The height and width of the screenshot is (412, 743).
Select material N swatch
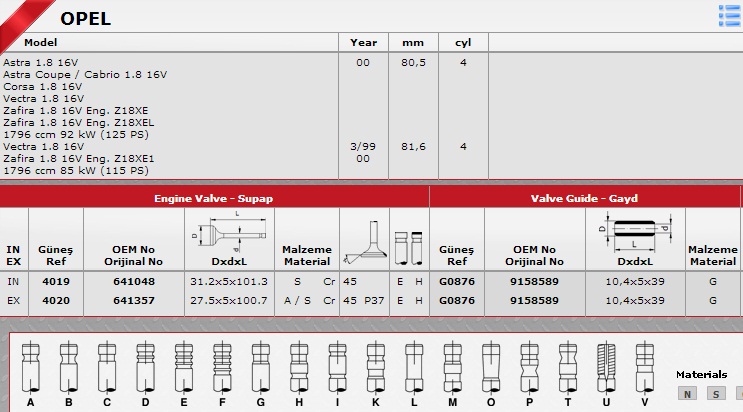[688, 393]
